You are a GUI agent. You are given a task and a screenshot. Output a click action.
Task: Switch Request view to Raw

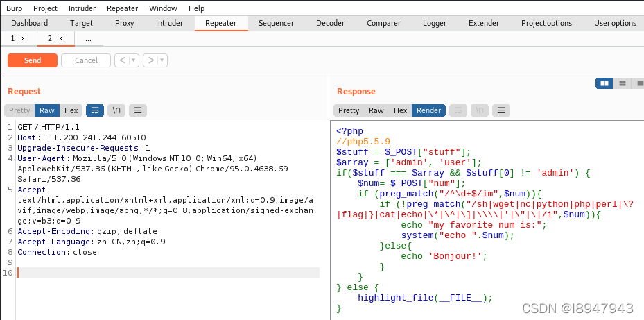click(x=47, y=110)
